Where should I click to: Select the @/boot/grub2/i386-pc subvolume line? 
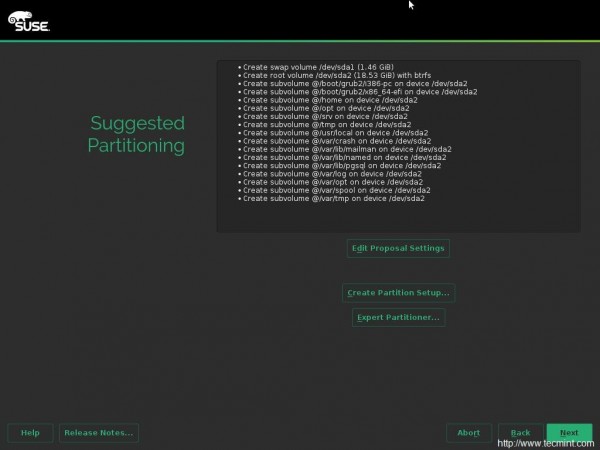[x=355, y=83]
